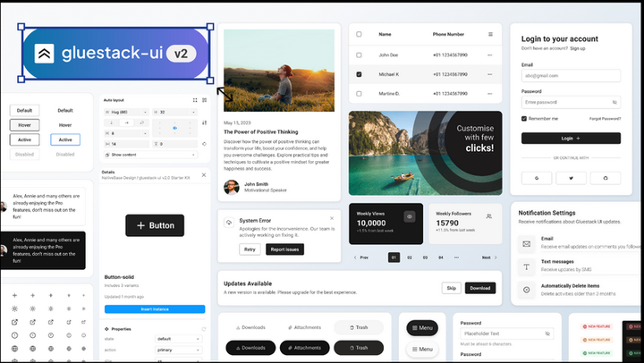This screenshot has height=363, width=644.
Task: Toggle the login Password field visibility eye
Action: (x=614, y=102)
